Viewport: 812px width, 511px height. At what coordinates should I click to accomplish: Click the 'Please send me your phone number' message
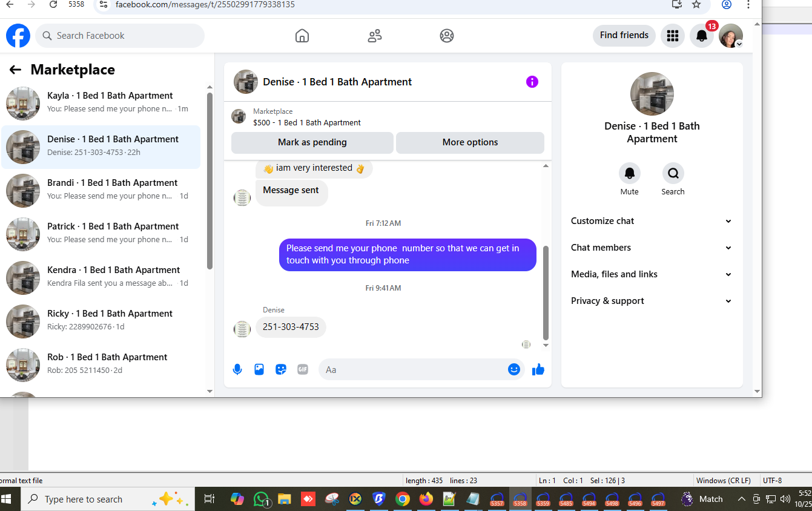pos(408,254)
